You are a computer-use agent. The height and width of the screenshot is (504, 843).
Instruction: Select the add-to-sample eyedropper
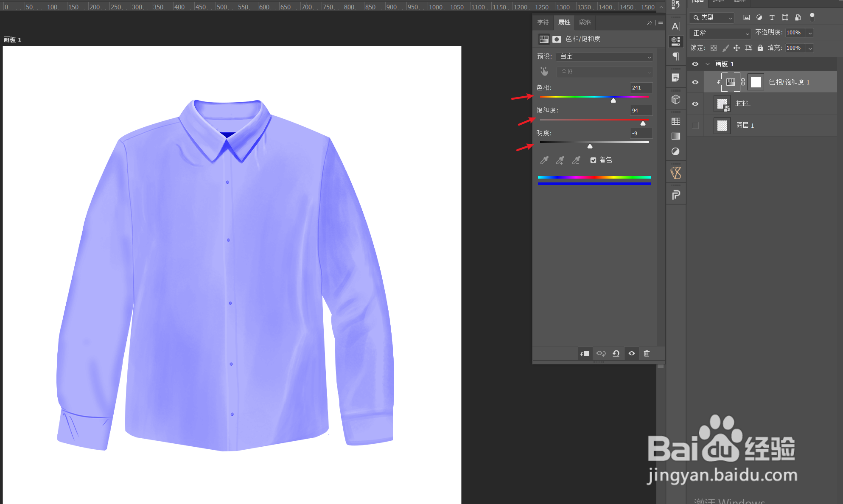560,160
